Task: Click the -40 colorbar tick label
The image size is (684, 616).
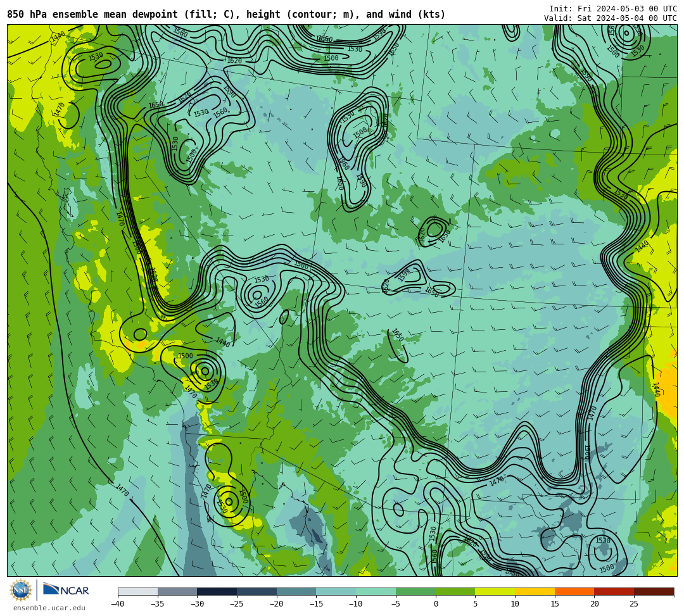Action: tap(118, 604)
